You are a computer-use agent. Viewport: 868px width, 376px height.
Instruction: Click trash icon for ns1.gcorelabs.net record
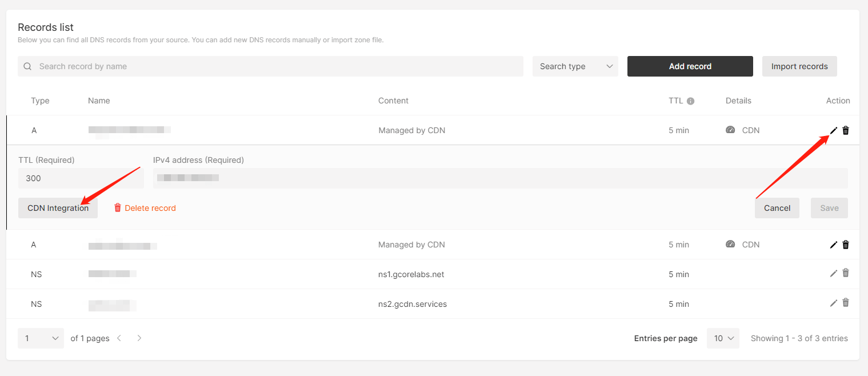[x=846, y=274]
